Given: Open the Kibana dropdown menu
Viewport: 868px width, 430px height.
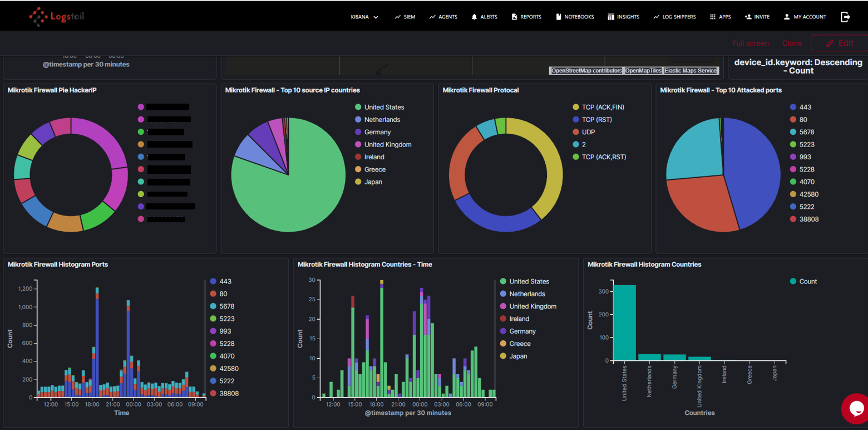Looking at the screenshot, I should (364, 17).
